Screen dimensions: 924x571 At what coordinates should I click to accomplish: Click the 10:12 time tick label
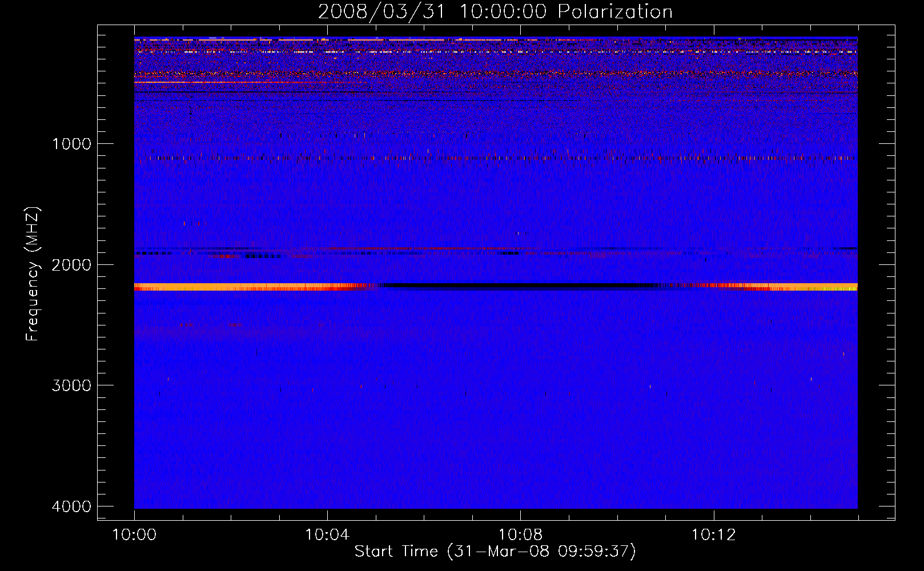tap(713, 535)
